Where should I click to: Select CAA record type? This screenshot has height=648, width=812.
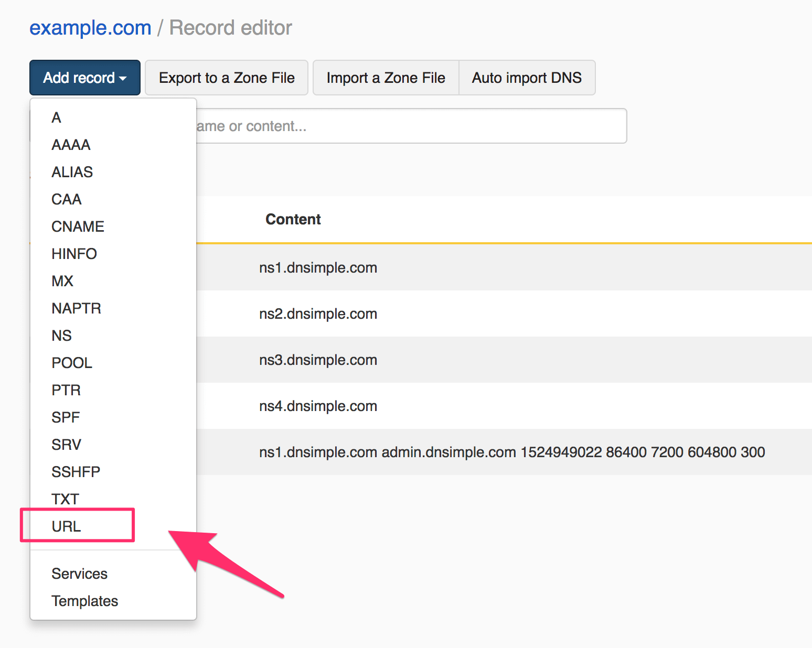tap(66, 199)
